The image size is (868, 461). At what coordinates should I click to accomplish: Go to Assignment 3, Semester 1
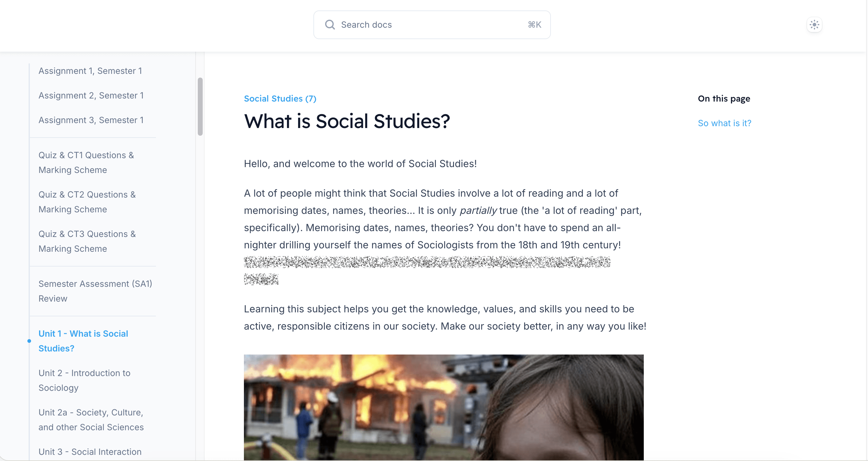click(x=91, y=120)
